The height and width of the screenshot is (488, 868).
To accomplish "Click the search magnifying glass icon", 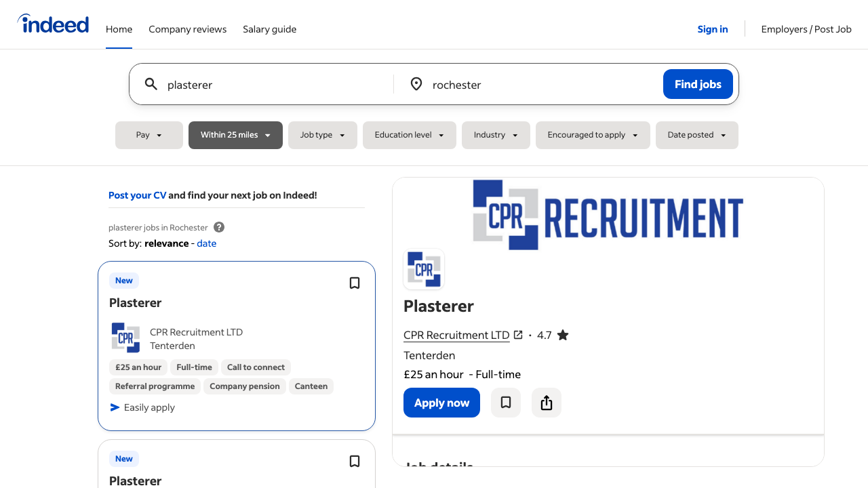I will pyautogui.click(x=151, y=84).
